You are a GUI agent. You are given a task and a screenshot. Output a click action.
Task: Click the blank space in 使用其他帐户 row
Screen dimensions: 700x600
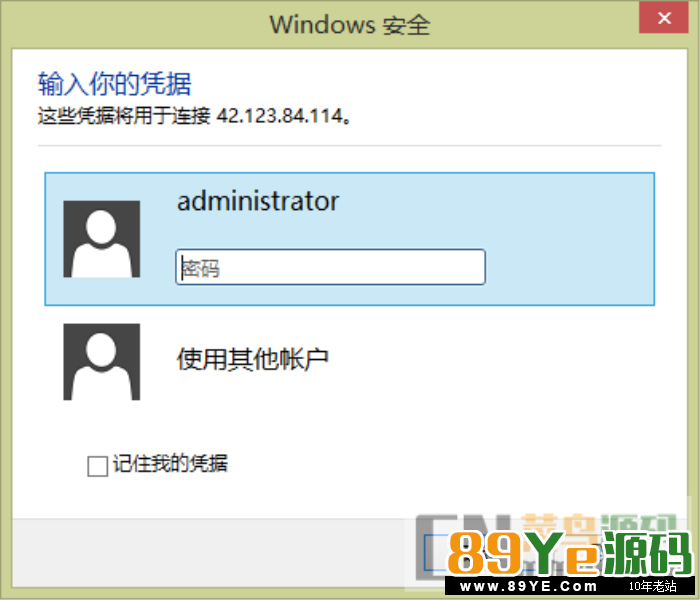(x=491, y=362)
